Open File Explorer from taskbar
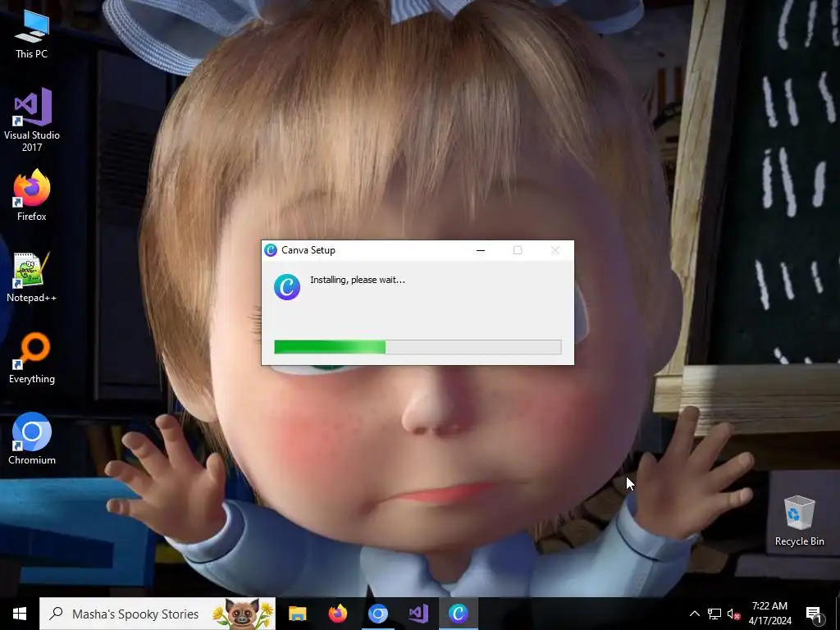This screenshot has width=840, height=630. [297, 614]
